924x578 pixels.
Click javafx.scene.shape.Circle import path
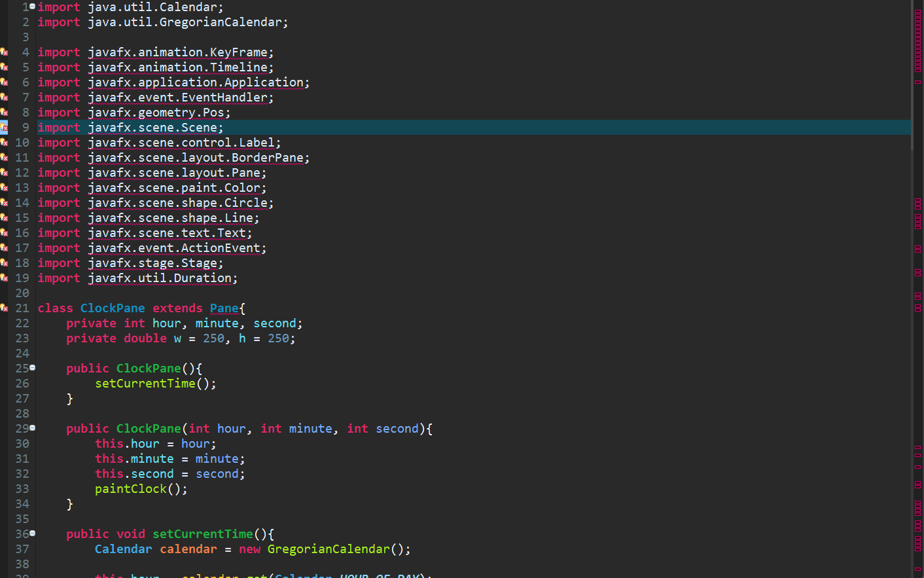[177, 203]
